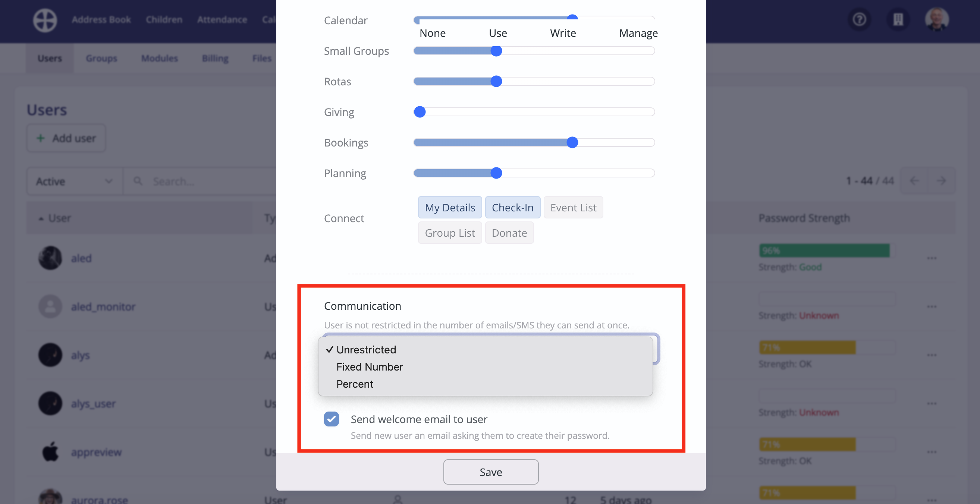
Task: Open the Active status filter dropdown
Action: (x=75, y=181)
